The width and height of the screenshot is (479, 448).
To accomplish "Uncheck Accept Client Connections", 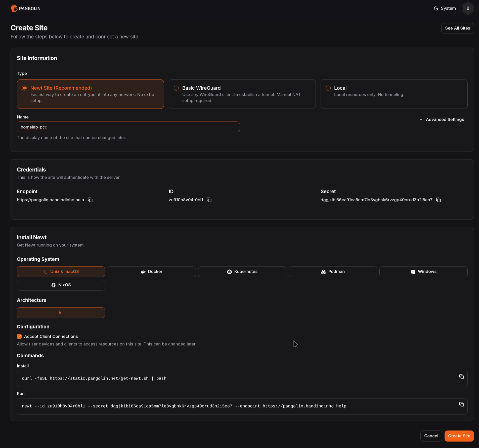I will click(19, 336).
